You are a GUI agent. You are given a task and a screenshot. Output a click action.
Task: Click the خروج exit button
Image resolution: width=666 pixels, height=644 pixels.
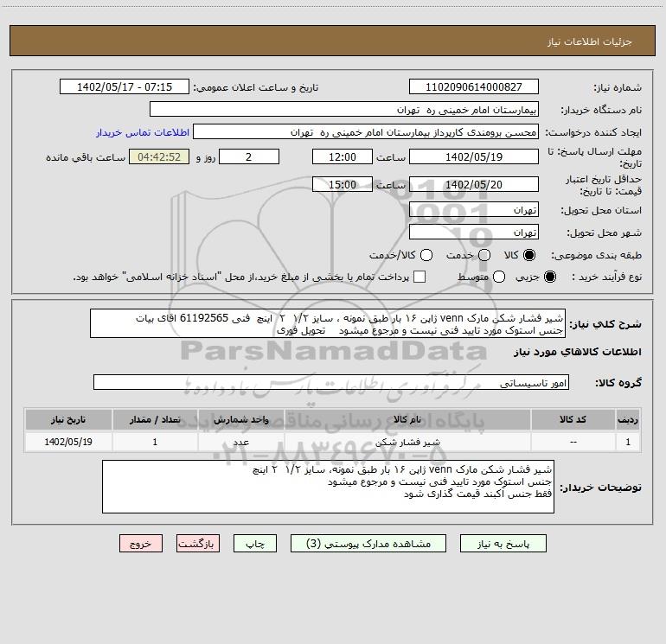click(141, 544)
